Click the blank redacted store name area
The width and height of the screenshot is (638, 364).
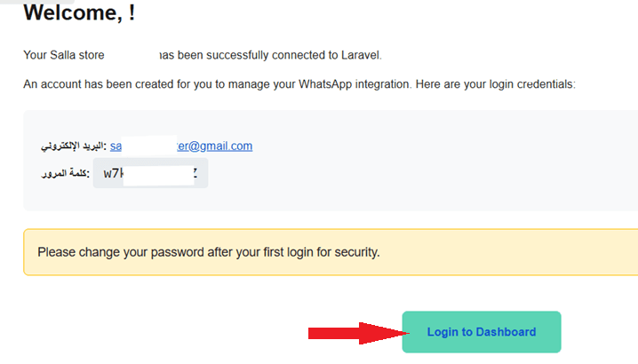[x=132, y=55]
